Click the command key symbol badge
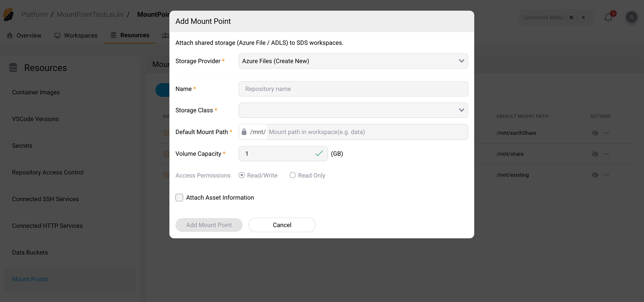Image resolution: width=644 pixels, height=302 pixels. tap(571, 18)
